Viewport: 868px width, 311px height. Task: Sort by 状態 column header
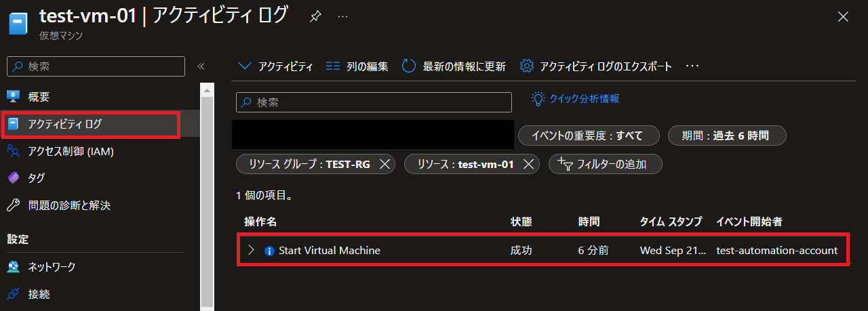tap(521, 222)
